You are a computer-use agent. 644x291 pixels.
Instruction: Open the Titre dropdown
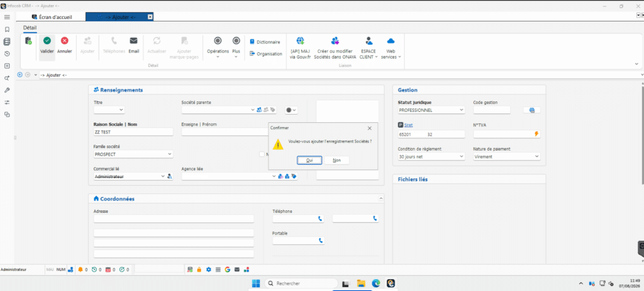(x=121, y=110)
